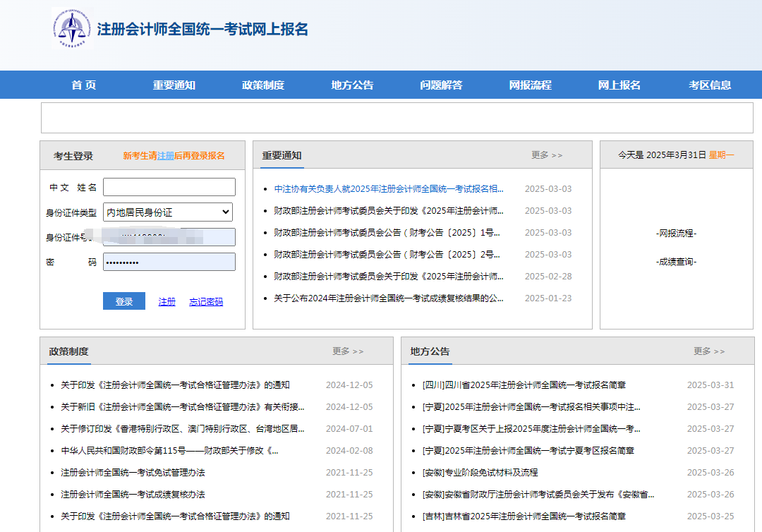Open the 考区信息 navigation item
Viewport: 762px width, 532px height.
coord(710,84)
